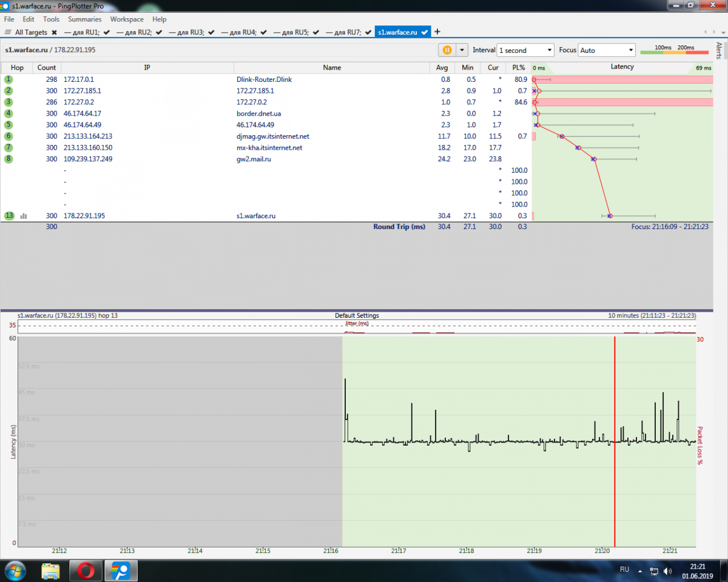Viewport: 728px width, 582px height.
Task: Toggle checkmark on the s1.warface.ru tab
Action: point(425,32)
